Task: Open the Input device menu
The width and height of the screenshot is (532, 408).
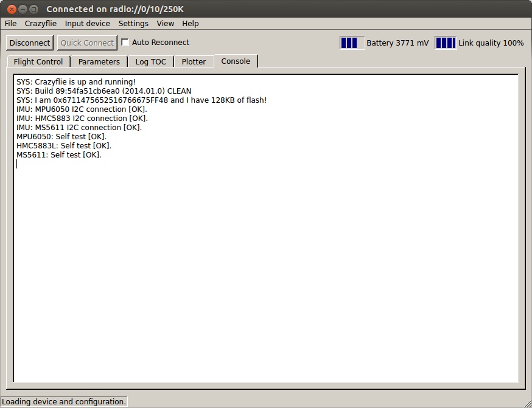Action: pos(88,23)
